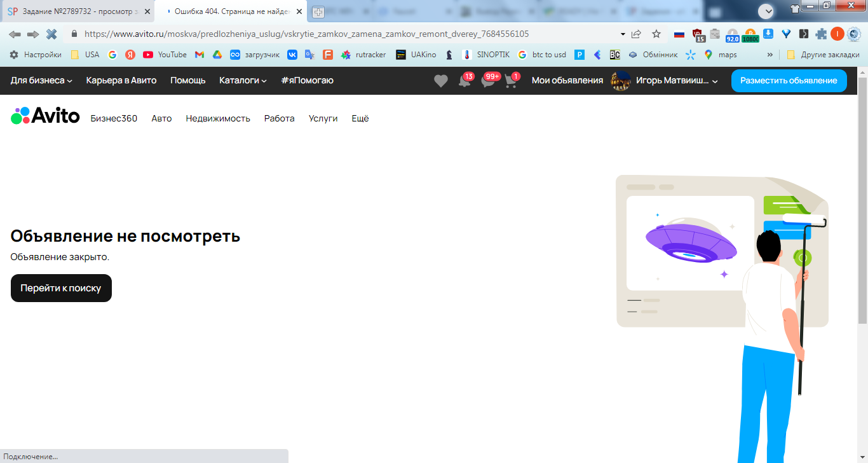Show hidden bookmarks with double chevron
The width and height of the screenshot is (868, 463).
pos(770,55)
